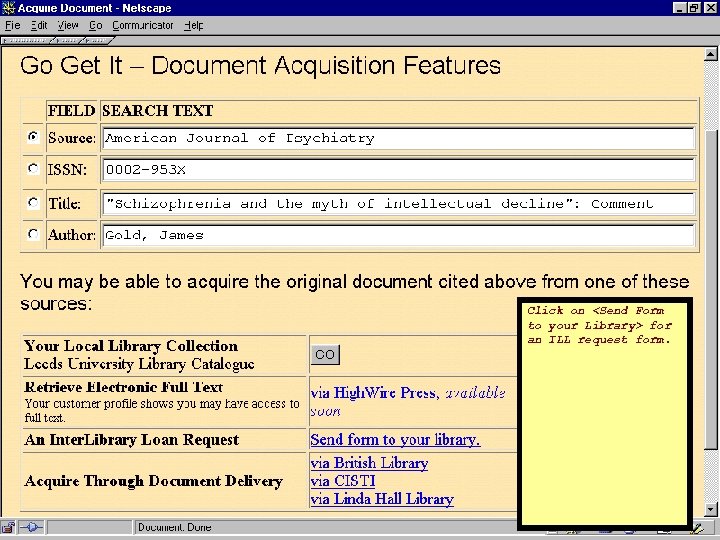720x540 pixels.
Task: Click the scrollbar up arrow
Action: pos(710,55)
